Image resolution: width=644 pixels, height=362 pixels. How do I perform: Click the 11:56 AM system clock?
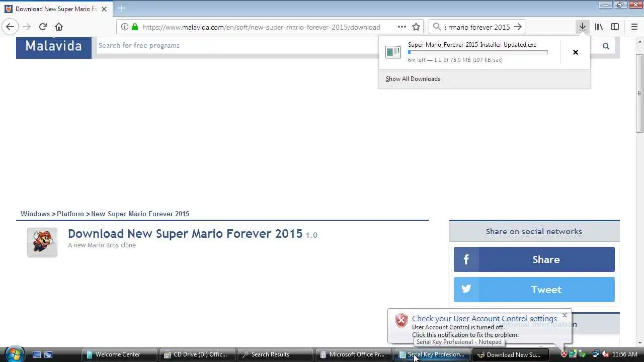pyautogui.click(x=625, y=354)
